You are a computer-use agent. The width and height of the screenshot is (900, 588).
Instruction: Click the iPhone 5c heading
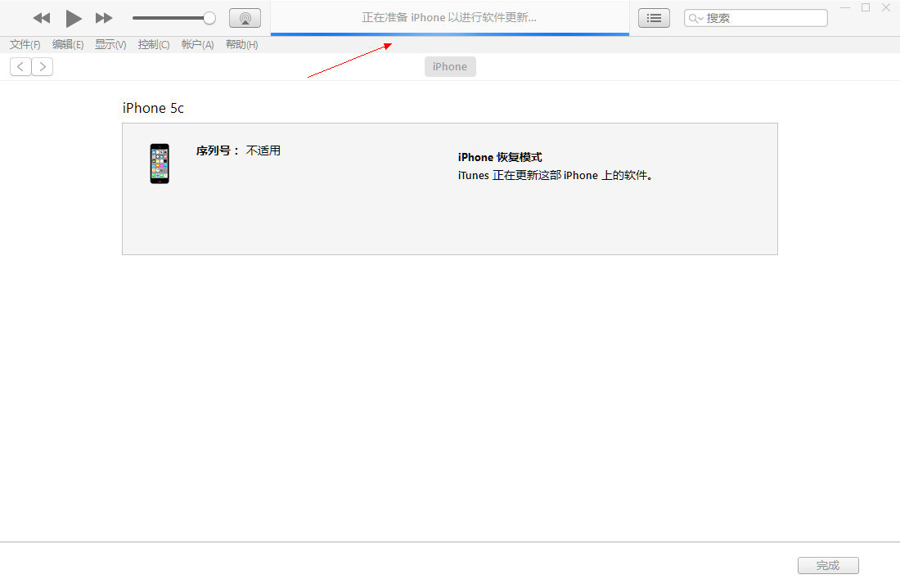click(x=153, y=108)
